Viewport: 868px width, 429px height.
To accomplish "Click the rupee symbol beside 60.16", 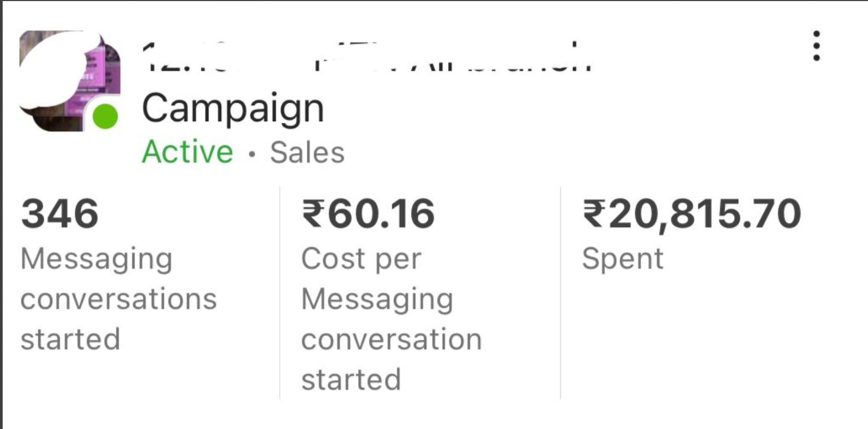I will (313, 214).
